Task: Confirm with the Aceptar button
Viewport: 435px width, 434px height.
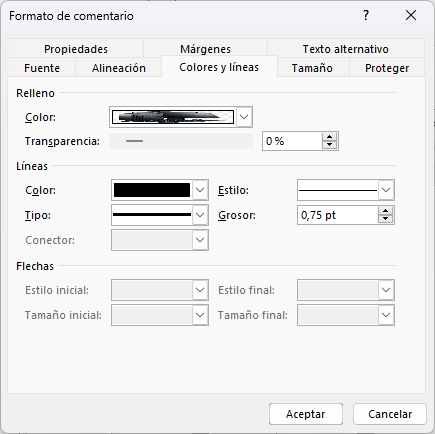Action: [306, 414]
